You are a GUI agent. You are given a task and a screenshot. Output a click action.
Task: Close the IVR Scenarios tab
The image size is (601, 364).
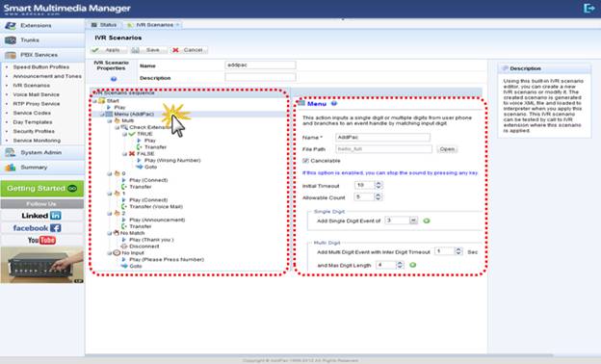coord(178,25)
